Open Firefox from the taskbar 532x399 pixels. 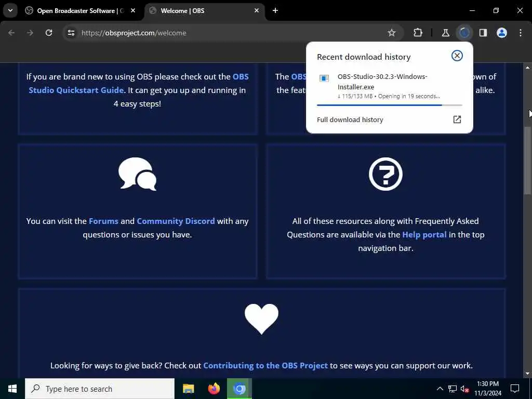(x=214, y=389)
